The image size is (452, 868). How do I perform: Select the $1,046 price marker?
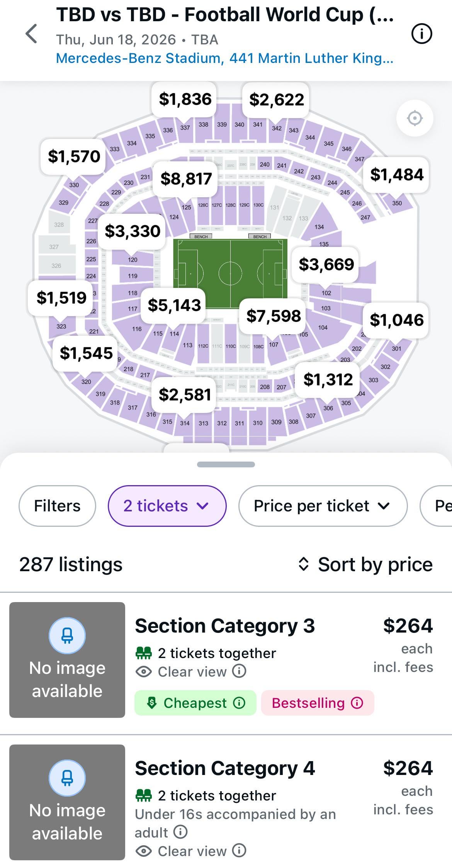point(396,320)
